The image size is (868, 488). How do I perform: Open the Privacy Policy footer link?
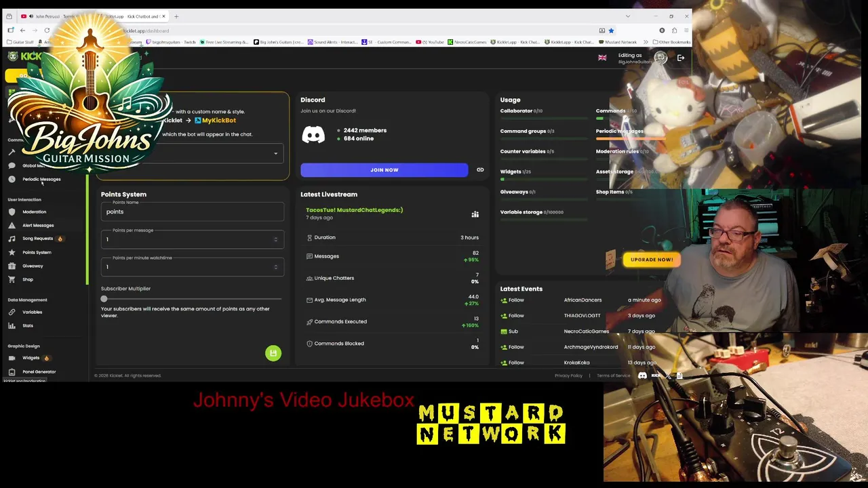click(568, 375)
